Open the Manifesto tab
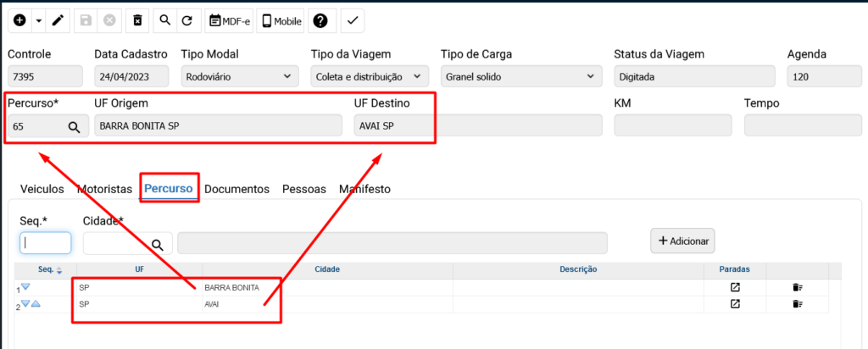This screenshot has height=349, width=868. click(x=364, y=189)
